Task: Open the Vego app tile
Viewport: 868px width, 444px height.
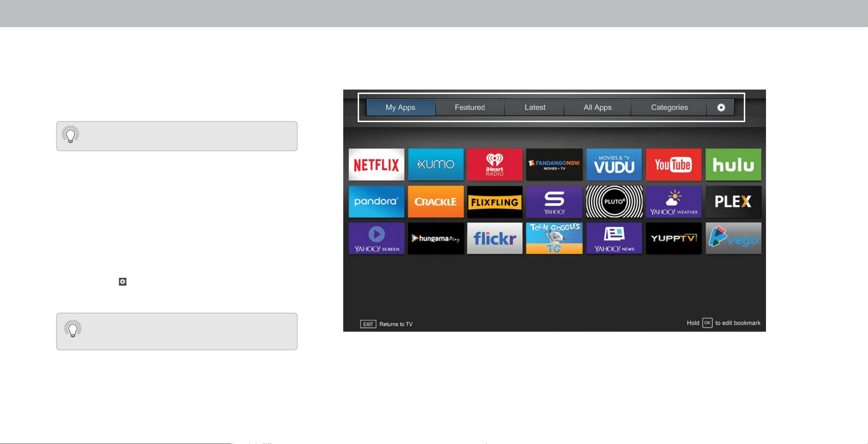Action: pos(733,238)
